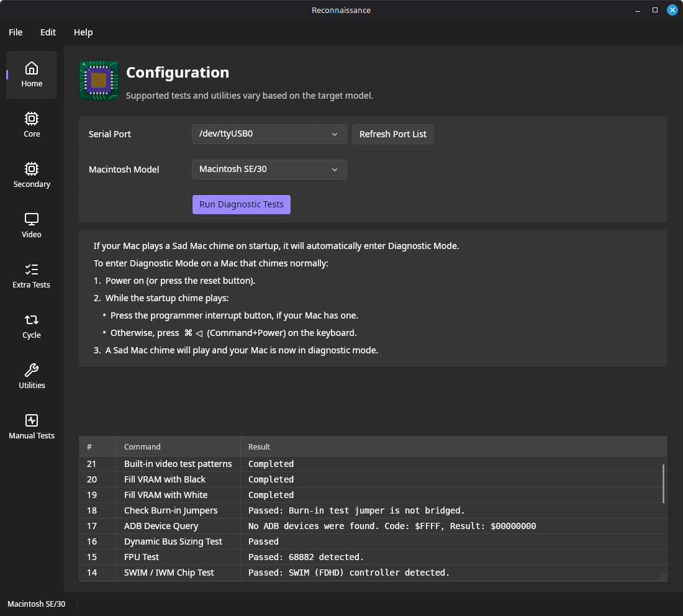Screen dimensions: 683x616
Task: Open the Edit menu
Action: [x=48, y=32]
